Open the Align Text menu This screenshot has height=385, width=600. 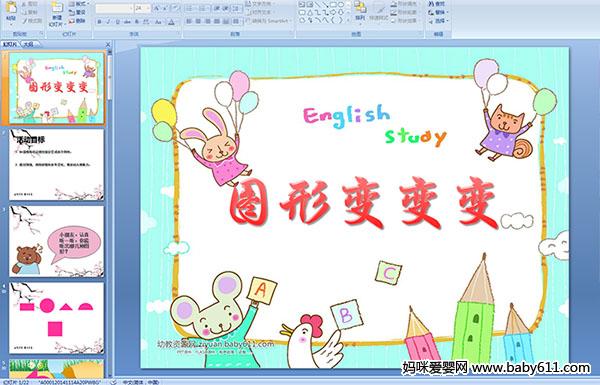(260, 12)
